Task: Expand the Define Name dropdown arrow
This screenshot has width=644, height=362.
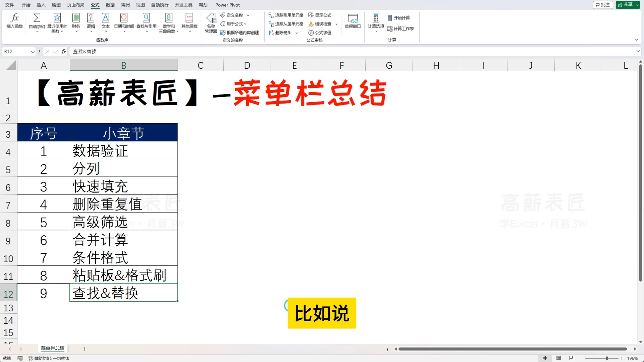Action: point(248,15)
